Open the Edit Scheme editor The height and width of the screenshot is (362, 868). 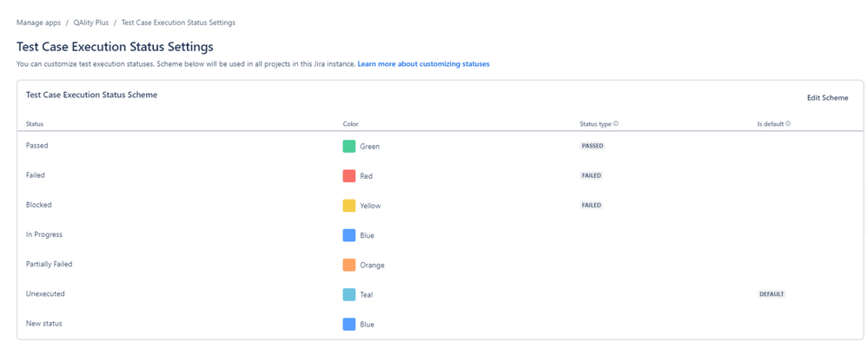coord(827,98)
